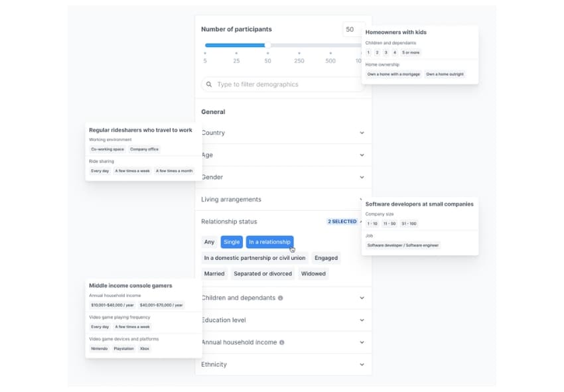Click the participants number box
The image size is (564, 392).
[x=350, y=29]
